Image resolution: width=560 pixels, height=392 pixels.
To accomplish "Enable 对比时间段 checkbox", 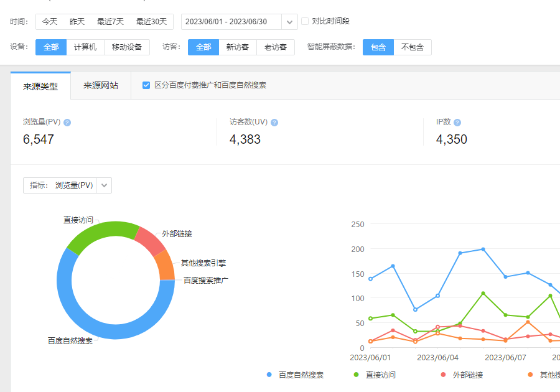I will [305, 21].
